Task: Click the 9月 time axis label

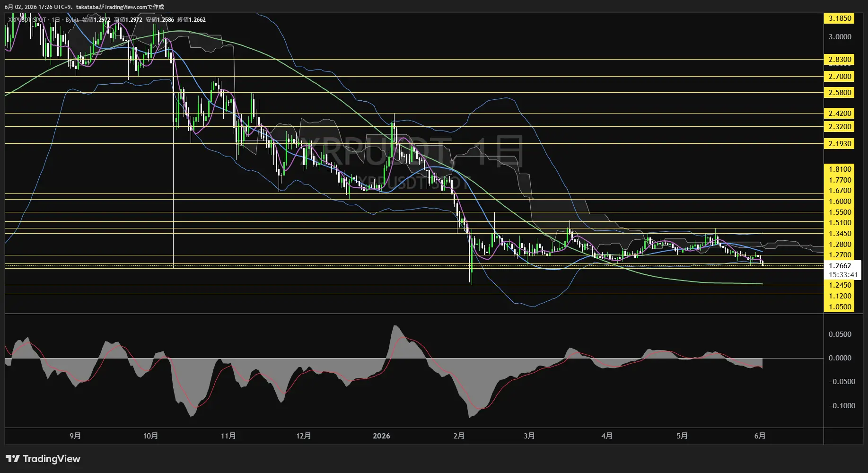Action: click(75, 436)
